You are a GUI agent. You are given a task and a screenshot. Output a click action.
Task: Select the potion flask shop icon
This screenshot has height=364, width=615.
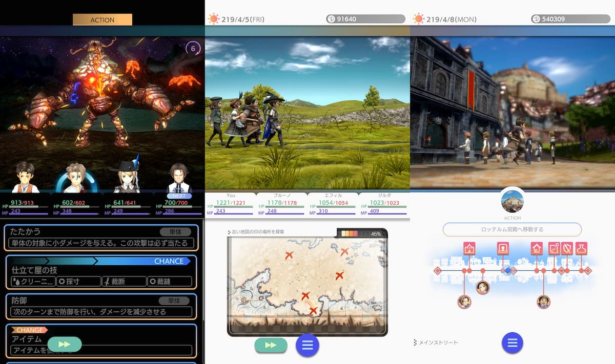[581, 249]
